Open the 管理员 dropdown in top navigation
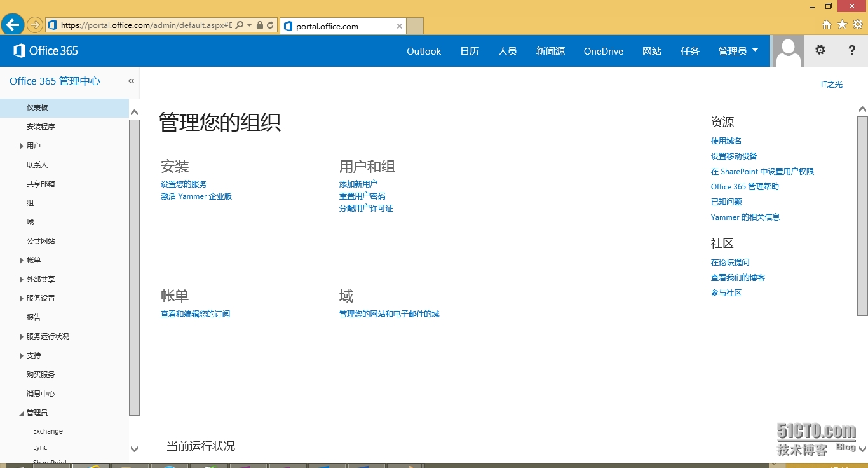This screenshot has width=868, height=468. pyautogui.click(x=738, y=51)
